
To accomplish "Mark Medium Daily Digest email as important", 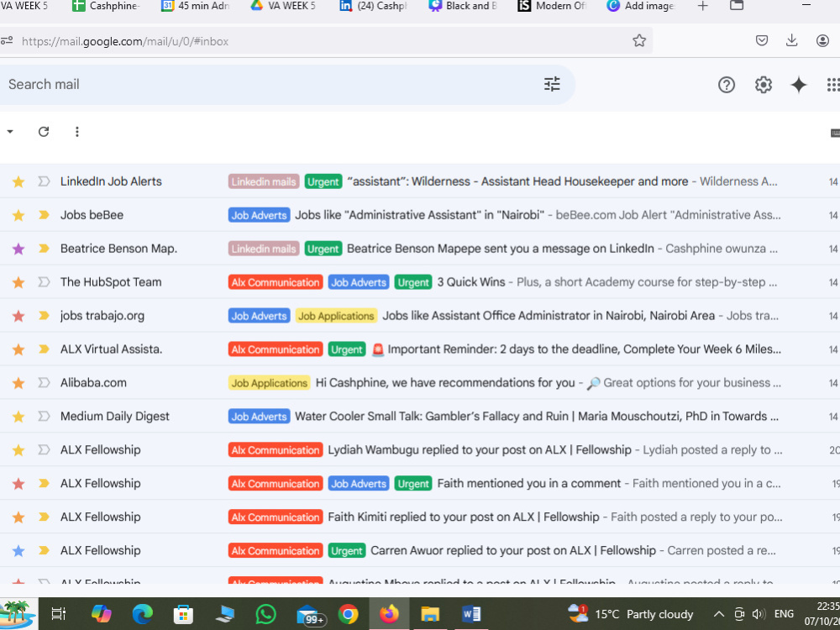I will coord(44,417).
